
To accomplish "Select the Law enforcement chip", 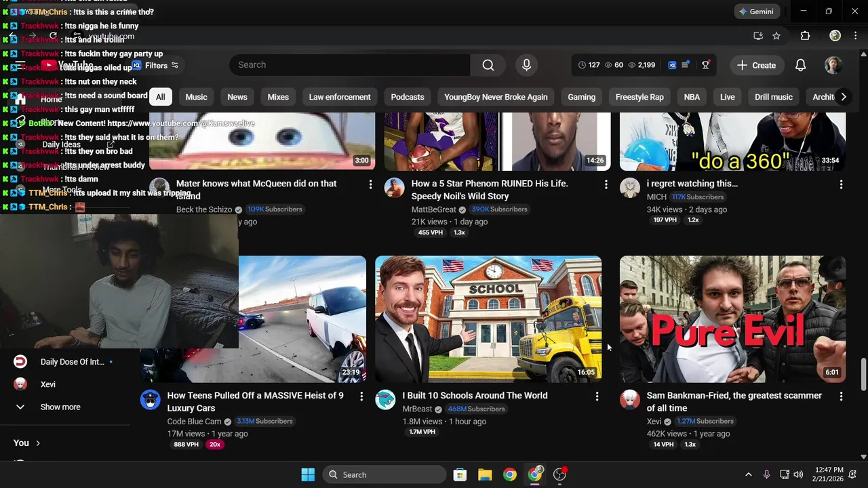I will 340,97.
